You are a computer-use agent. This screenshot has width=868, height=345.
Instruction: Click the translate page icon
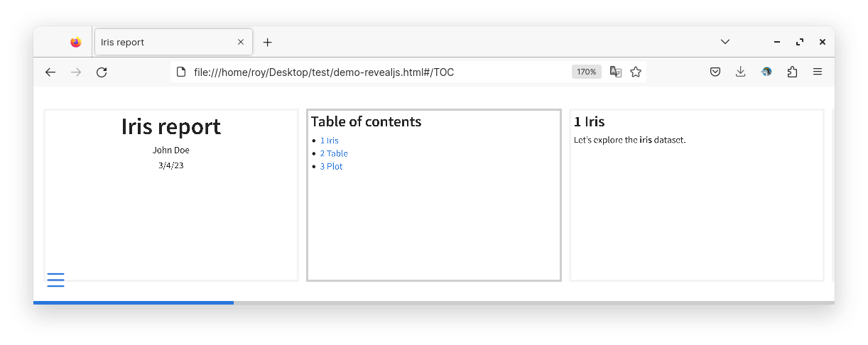[616, 72]
